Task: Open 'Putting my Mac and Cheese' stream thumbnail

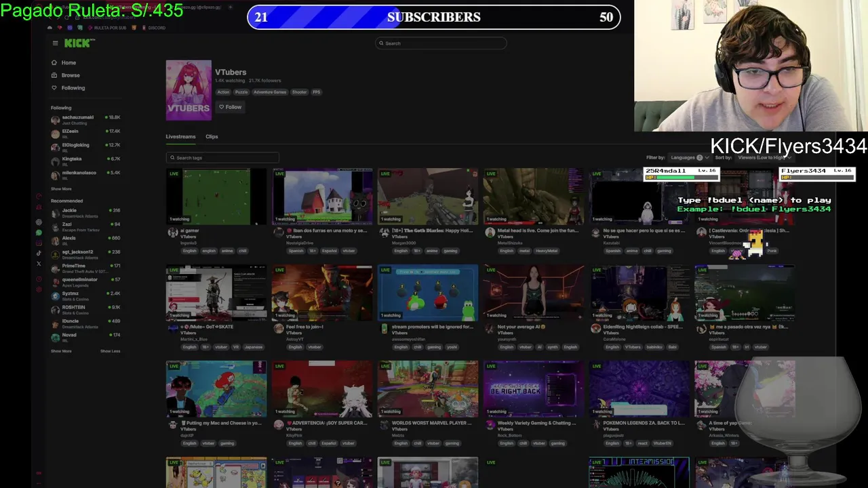Action: (216, 388)
